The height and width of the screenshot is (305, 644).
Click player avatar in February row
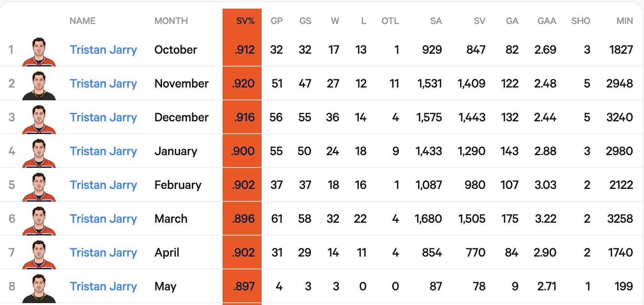(x=39, y=187)
